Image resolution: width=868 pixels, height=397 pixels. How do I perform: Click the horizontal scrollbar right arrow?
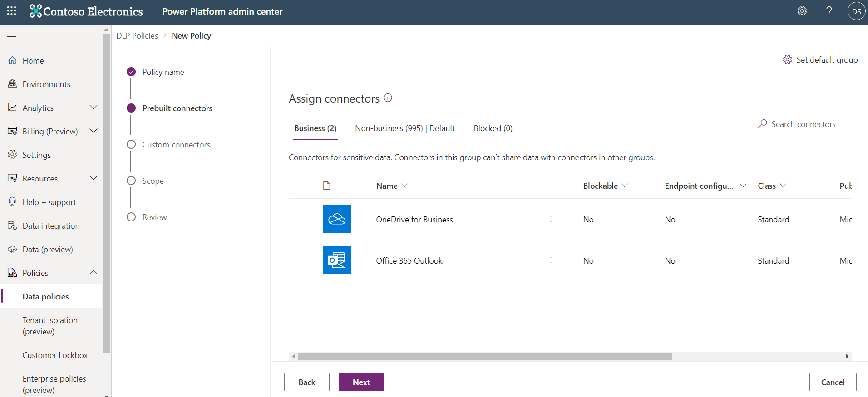pyautogui.click(x=847, y=357)
